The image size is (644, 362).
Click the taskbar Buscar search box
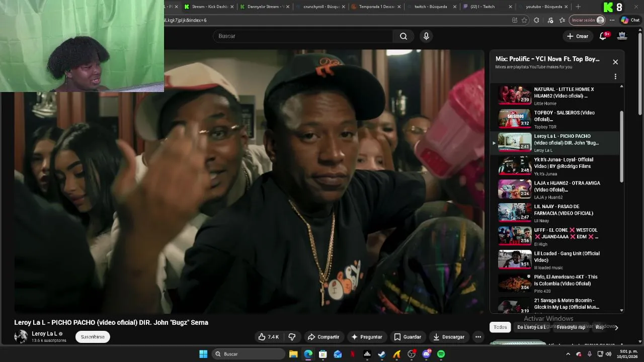[x=248, y=354]
